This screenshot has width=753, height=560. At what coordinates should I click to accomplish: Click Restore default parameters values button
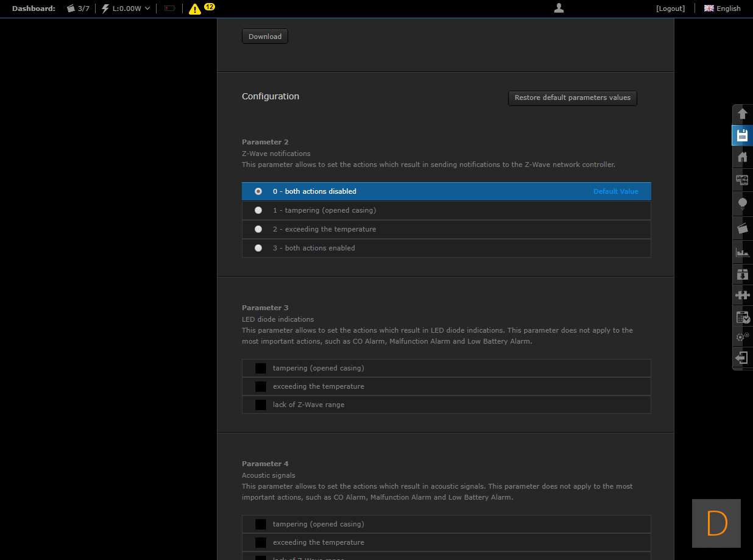[572, 97]
